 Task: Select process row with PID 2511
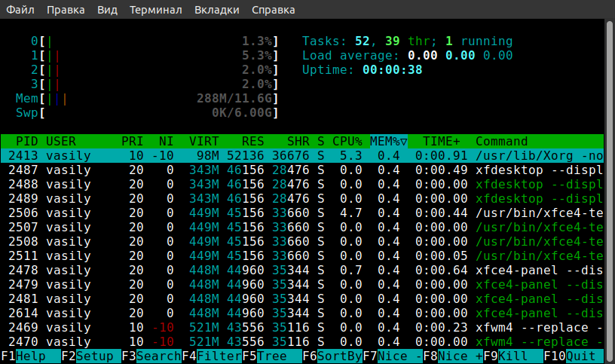pyautogui.click(x=302, y=255)
